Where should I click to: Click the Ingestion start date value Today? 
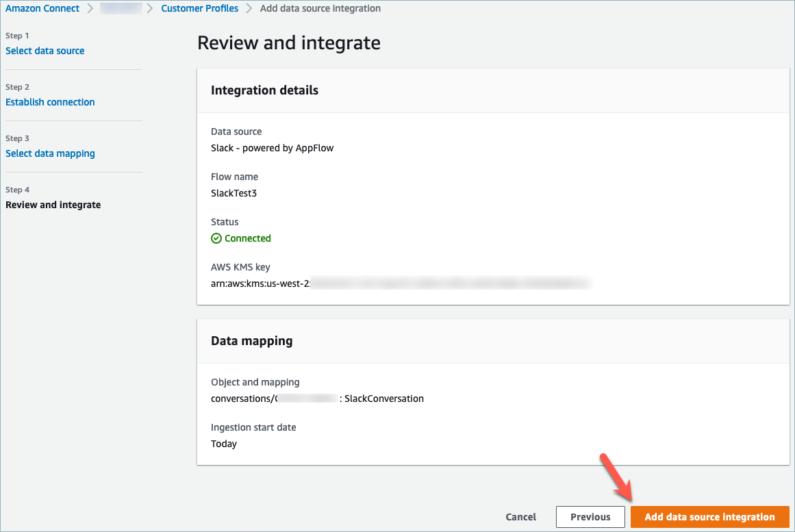coord(224,444)
